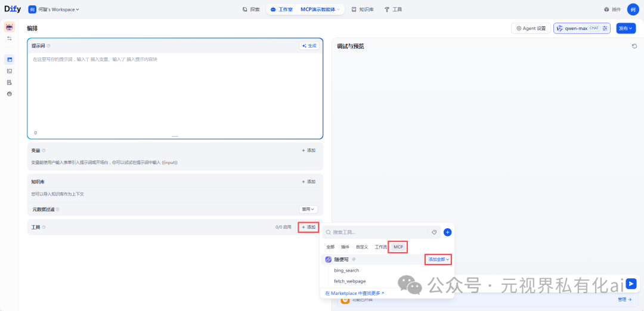Open the 插件 plugins page
Viewport: 644px width, 311px height.
click(612, 10)
